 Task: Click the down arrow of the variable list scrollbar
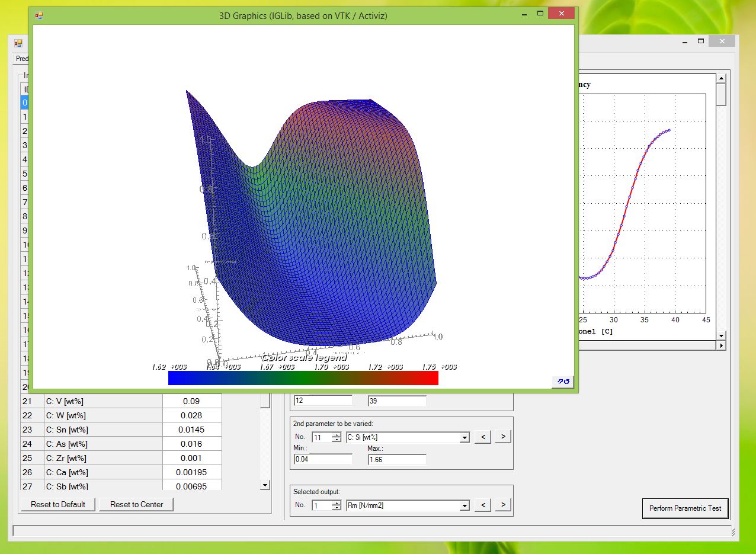click(265, 485)
